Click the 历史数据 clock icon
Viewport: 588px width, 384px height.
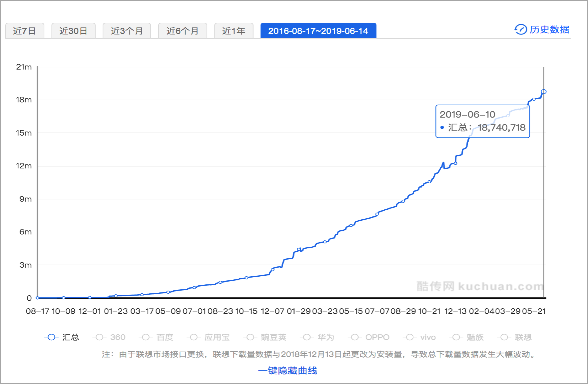click(x=520, y=30)
